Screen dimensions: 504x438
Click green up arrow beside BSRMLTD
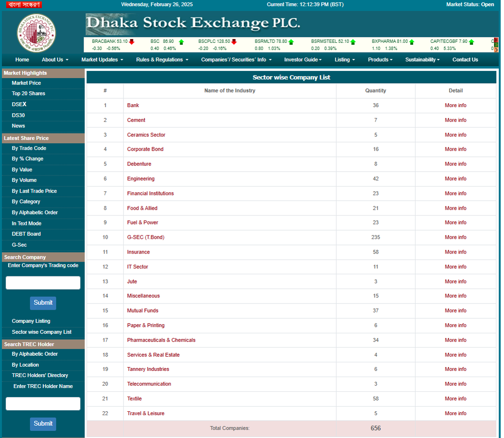291,42
